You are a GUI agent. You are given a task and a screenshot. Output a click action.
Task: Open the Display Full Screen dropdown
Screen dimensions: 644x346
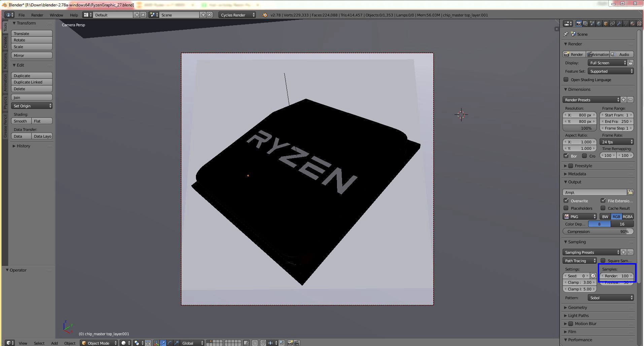click(x=607, y=63)
